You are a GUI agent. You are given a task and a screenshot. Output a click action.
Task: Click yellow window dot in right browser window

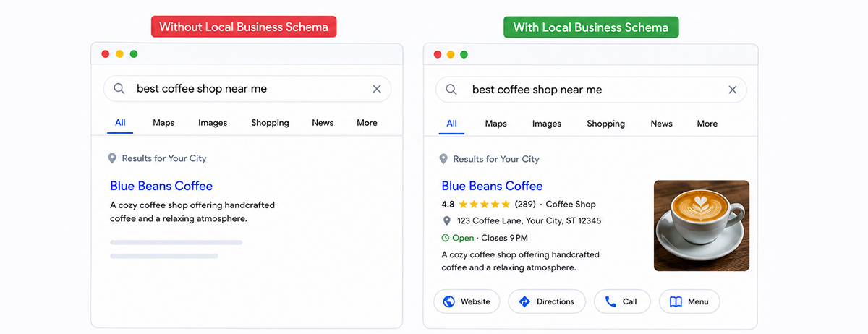click(451, 55)
